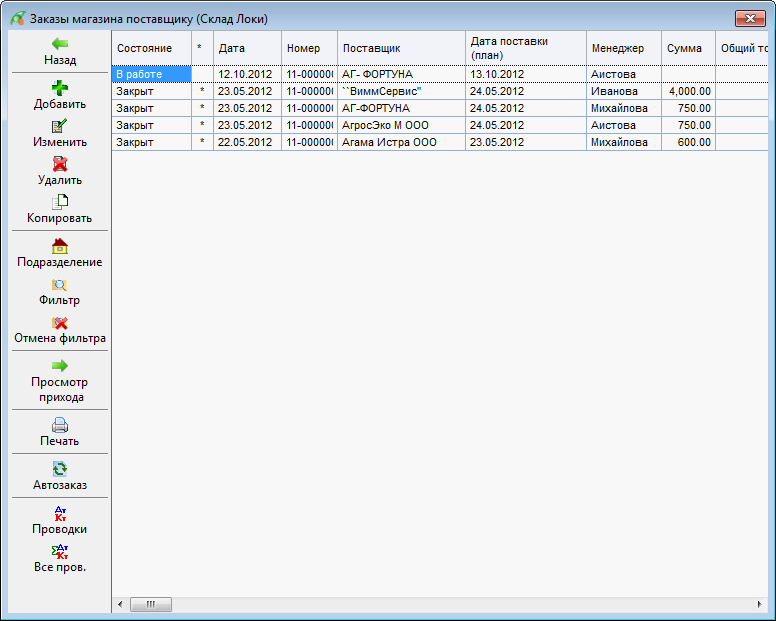Sort by the Сумма column header
776x621 pixels.
(x=685, y=48)
